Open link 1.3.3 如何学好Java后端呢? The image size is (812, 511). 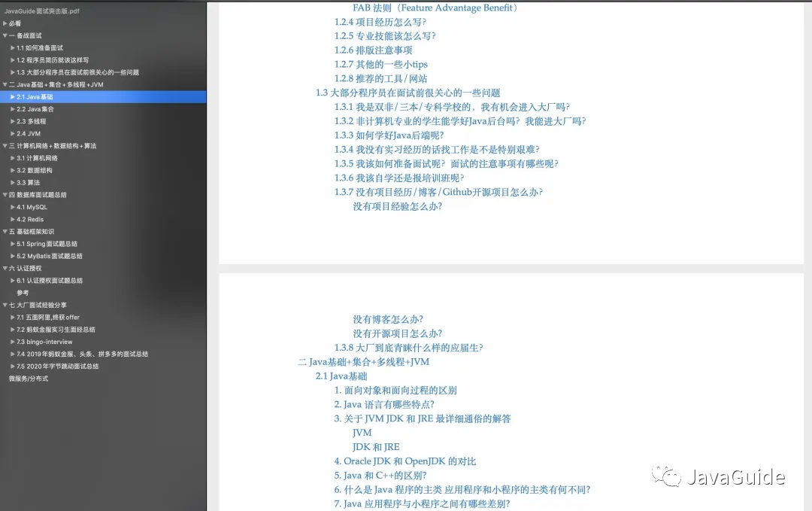(x=389, y=135)
